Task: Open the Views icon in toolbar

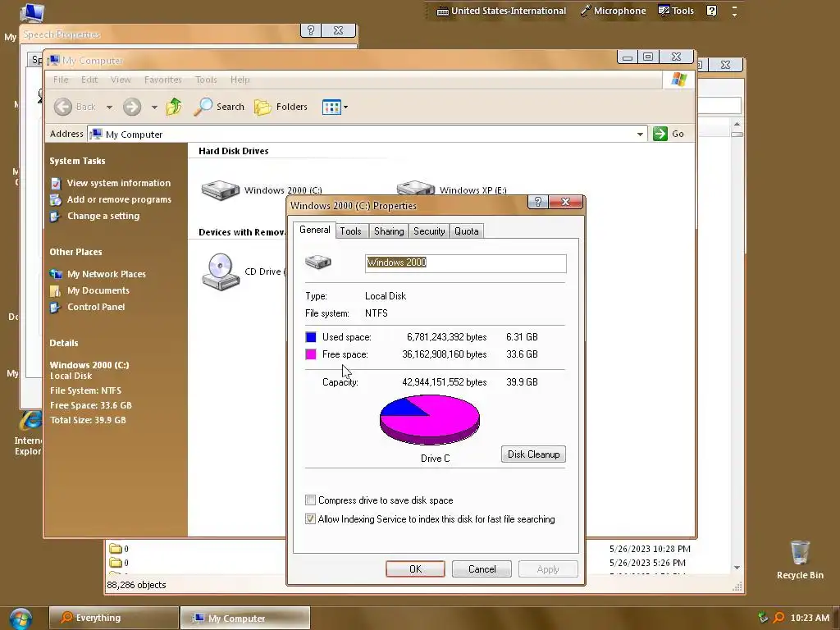Action: tap(331, 107)
